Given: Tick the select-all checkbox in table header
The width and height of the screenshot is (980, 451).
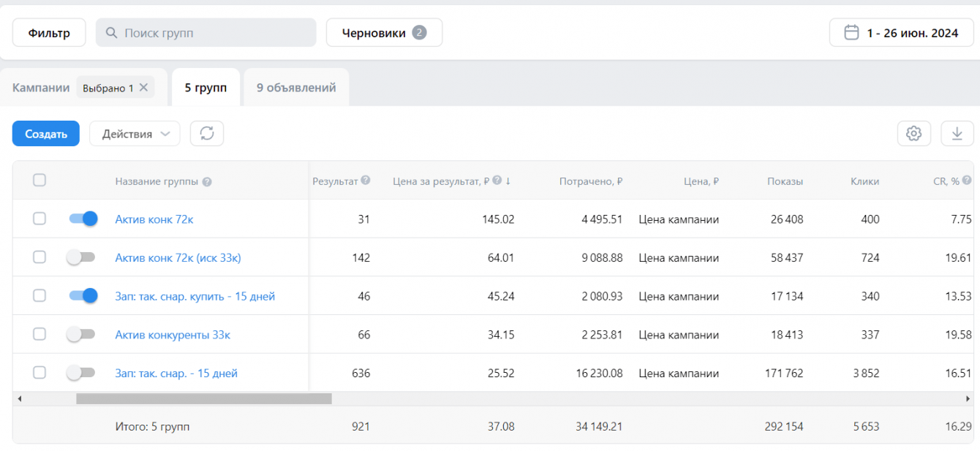Looking at the screenshot, I should pos(39,181).
